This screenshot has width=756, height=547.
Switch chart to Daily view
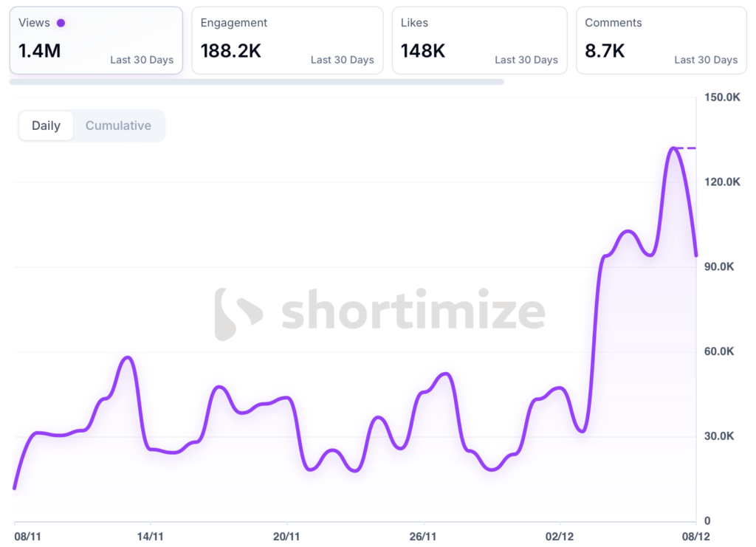pyautogui.click(x=46, y=125)
